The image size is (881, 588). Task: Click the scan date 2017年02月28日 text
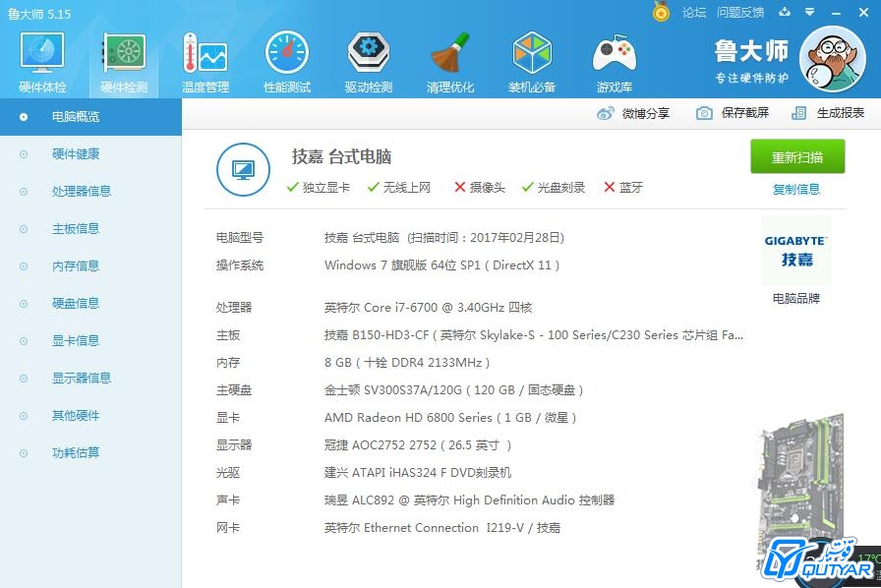point(514,238)
